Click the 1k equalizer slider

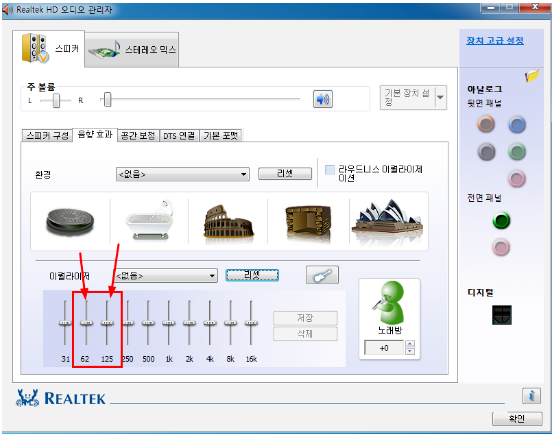pos(169,323)
